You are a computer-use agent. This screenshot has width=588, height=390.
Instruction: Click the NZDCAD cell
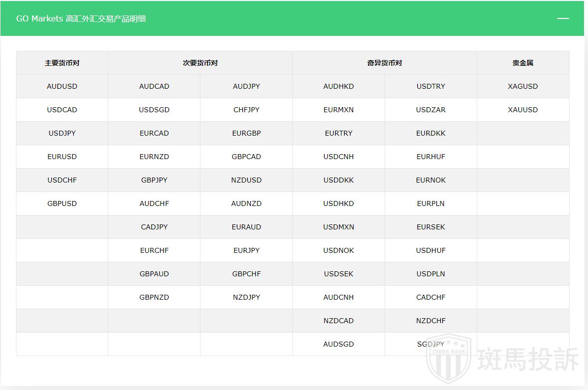point(339,321)
